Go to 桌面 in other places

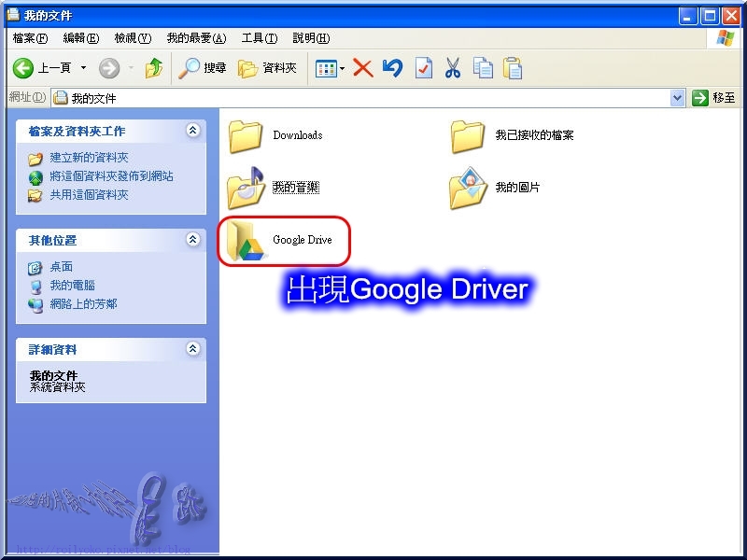(x=62, y=267)
